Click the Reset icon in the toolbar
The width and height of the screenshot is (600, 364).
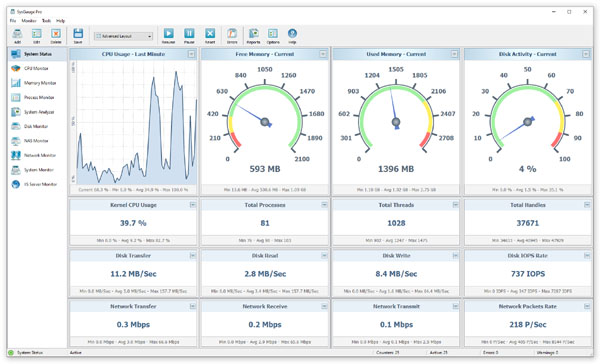tap(210, 36)
